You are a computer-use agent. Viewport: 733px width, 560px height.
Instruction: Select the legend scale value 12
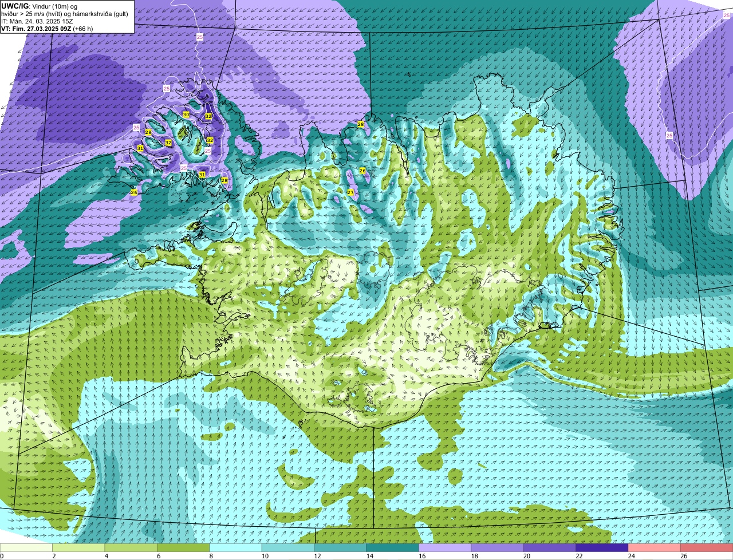pos(317,556)
